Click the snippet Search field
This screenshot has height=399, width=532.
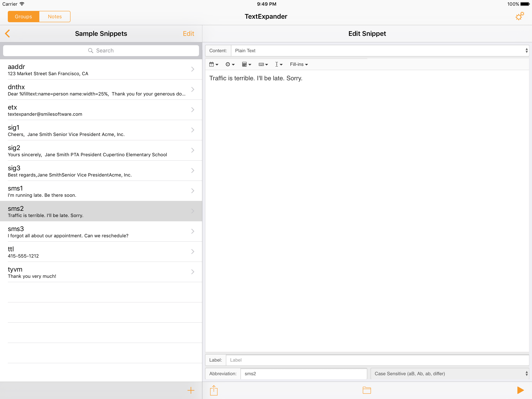101,50
